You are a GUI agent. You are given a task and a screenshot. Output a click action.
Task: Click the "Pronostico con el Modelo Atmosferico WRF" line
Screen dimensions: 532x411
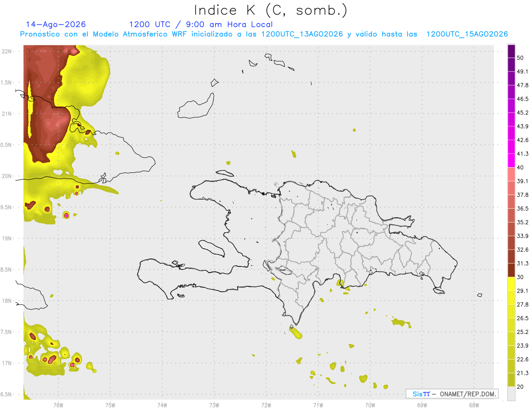(x=264, y=34)
